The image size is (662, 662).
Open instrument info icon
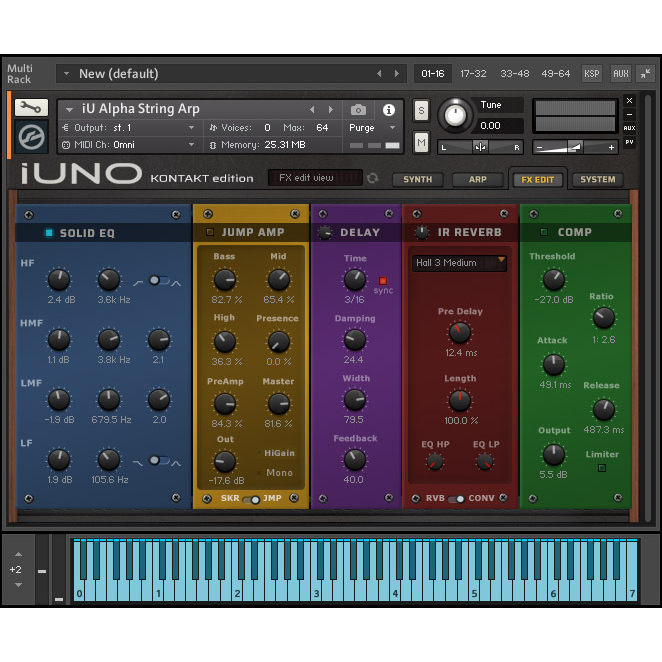(x=388, y=110)
